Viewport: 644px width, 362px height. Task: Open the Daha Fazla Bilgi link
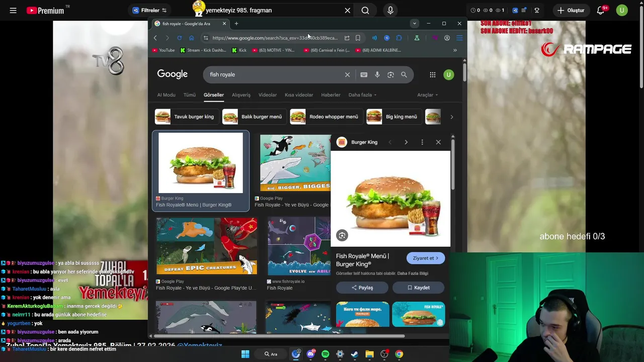tap(413, 274)
